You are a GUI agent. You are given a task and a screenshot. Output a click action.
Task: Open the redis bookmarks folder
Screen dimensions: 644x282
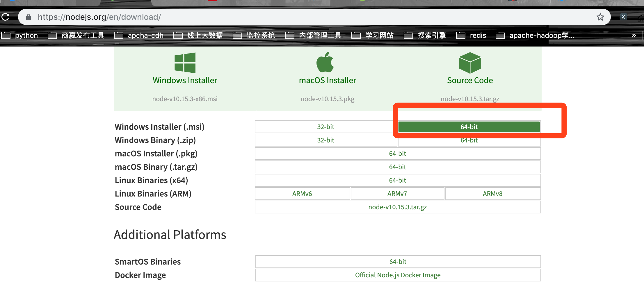(x=471, y=35)
